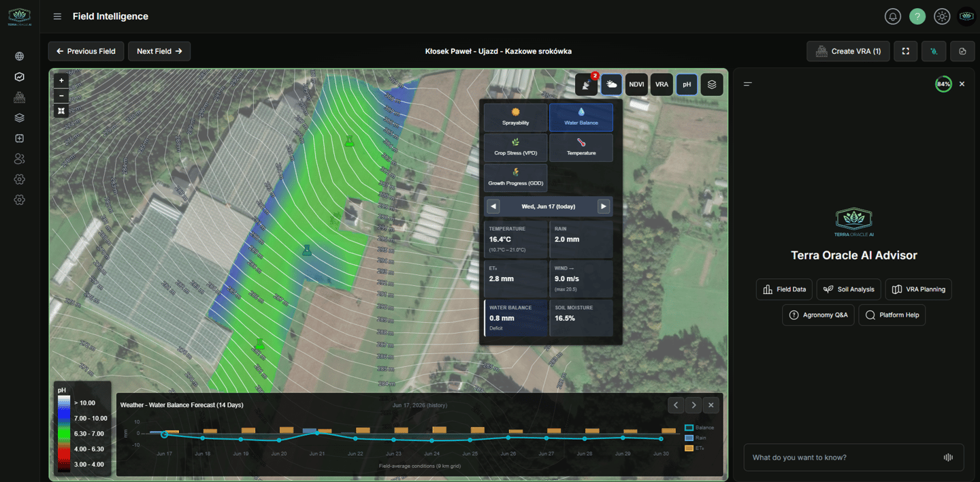Open the users icon in the sidebar
This screenshot has height=482, width=980.
click(19, 159)
